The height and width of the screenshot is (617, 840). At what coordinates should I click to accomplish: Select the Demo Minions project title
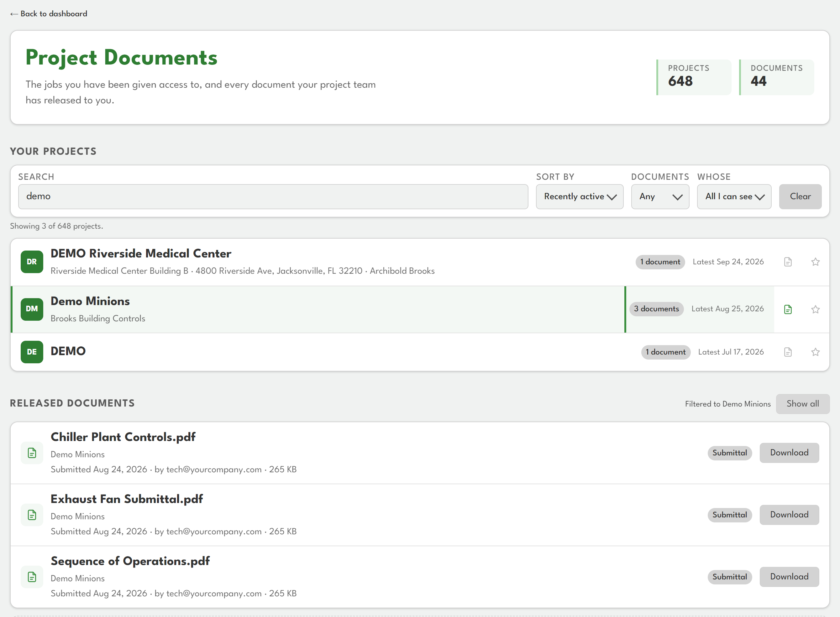(90, 301)
